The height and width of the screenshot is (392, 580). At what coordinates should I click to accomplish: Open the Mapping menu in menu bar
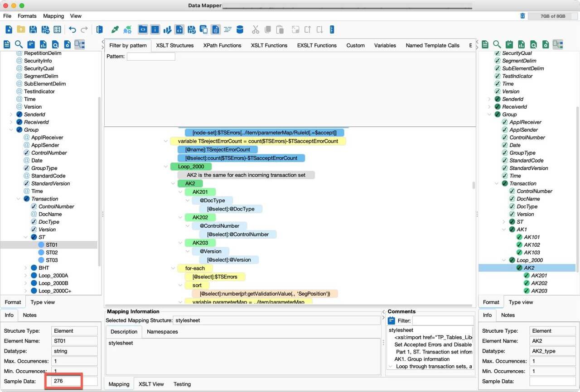(x=53, y=16)
